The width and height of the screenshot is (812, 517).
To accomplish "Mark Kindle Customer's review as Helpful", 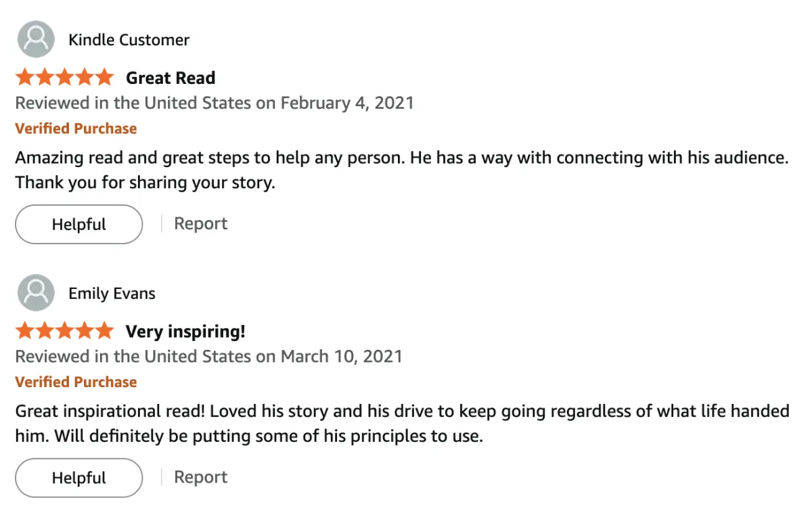I will [x=78, y=225].
